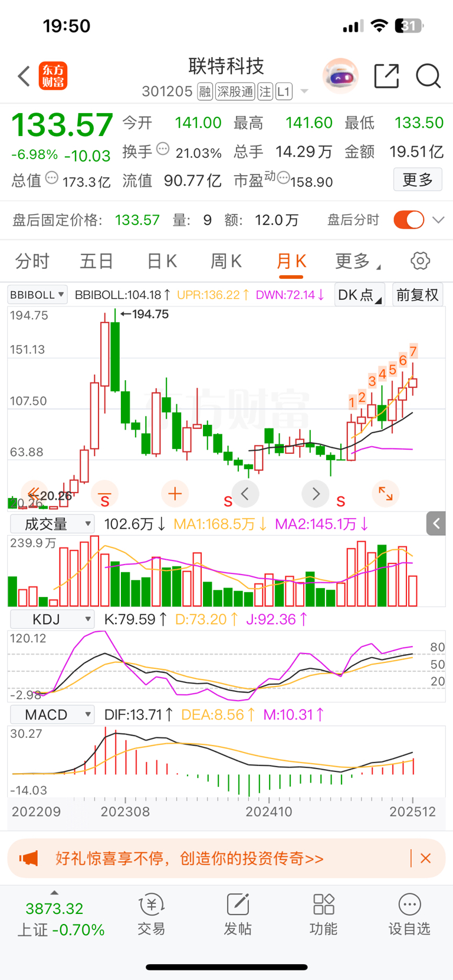Open chart settings gear icon

point(420,260)
